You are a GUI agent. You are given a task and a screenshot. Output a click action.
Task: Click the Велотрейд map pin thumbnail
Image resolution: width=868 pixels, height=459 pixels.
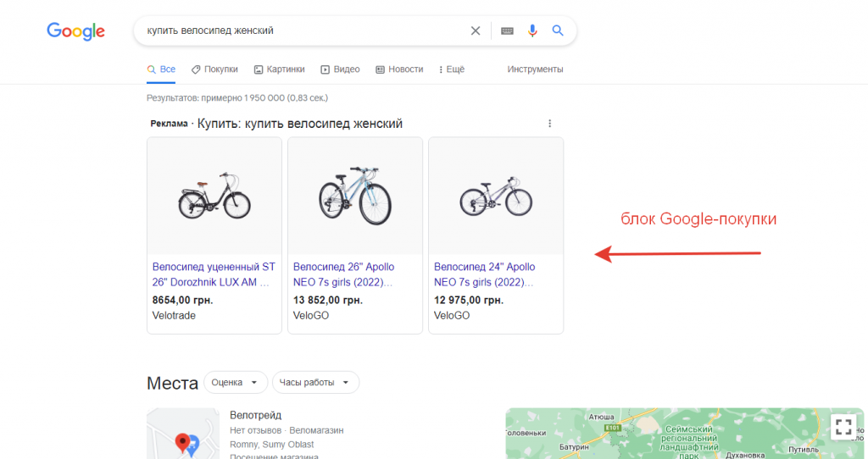pos(183,434)
